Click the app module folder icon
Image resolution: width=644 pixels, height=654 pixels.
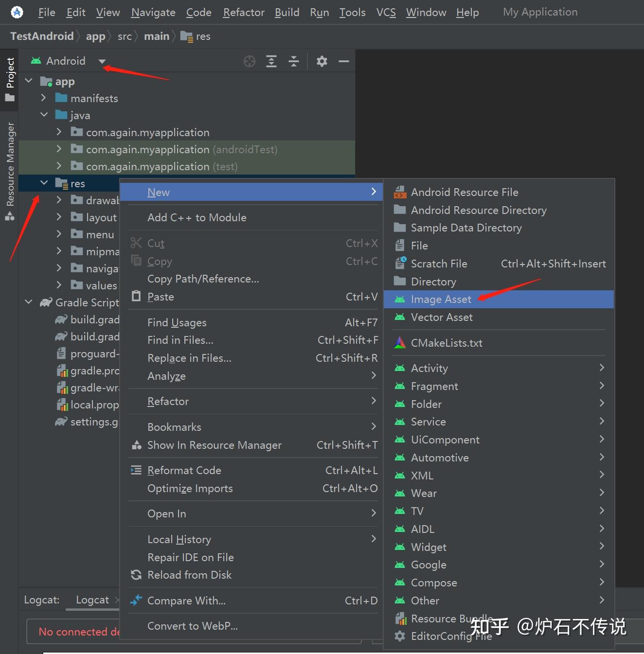[x=46, y=81]
